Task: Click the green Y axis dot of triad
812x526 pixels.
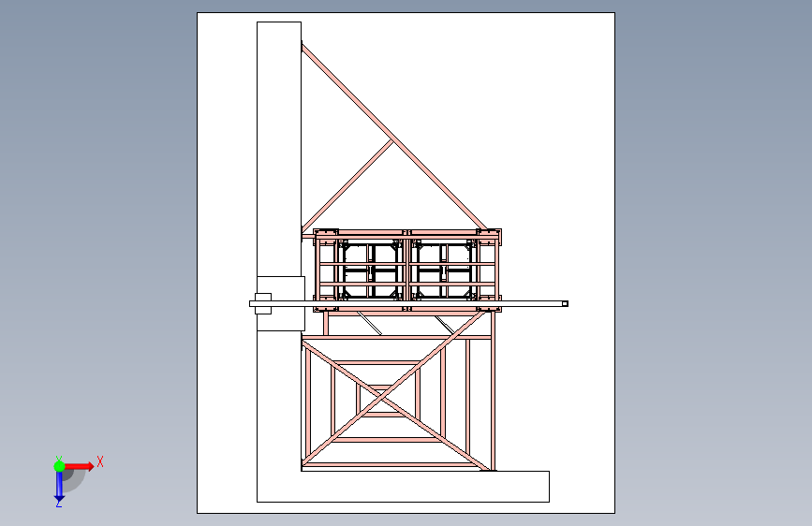Action: (59, 466)
